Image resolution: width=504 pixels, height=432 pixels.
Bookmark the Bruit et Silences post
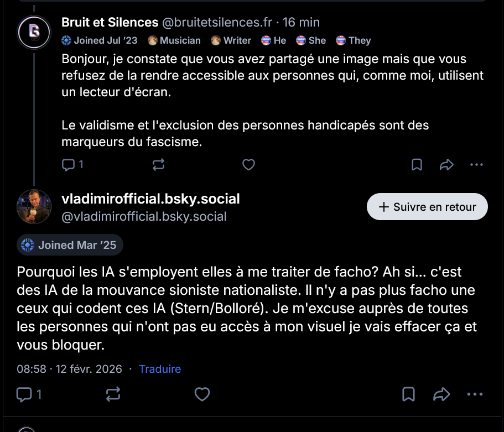[x=417, y=164]
